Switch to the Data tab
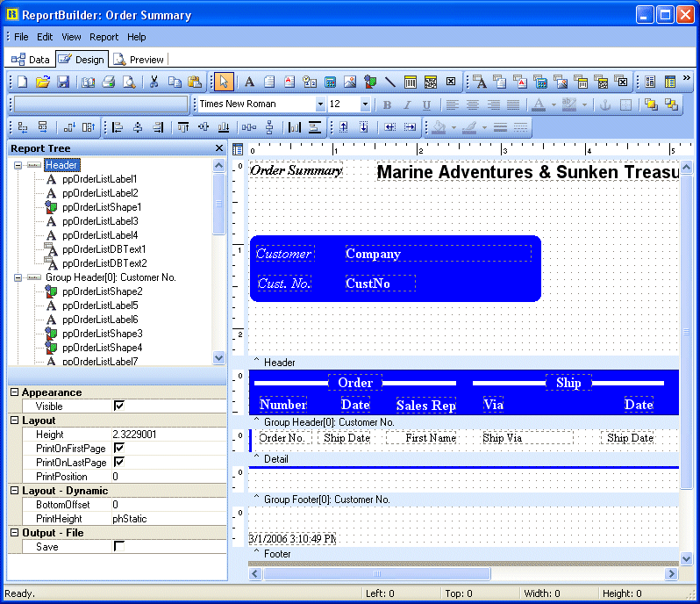This screenshot has width=700, height=604. [x=31, y=60]
